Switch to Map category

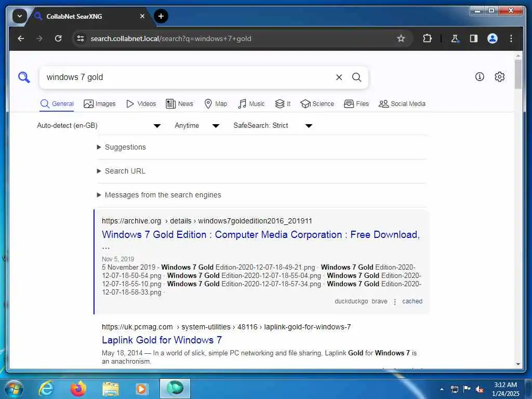[216, 104]
